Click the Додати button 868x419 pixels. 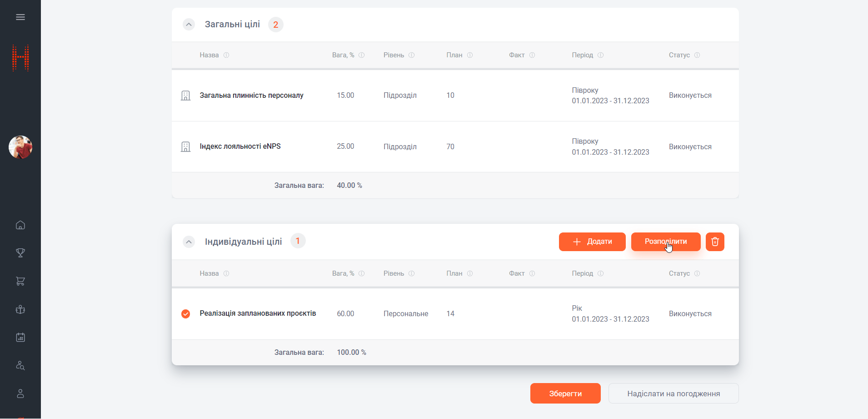592,242
